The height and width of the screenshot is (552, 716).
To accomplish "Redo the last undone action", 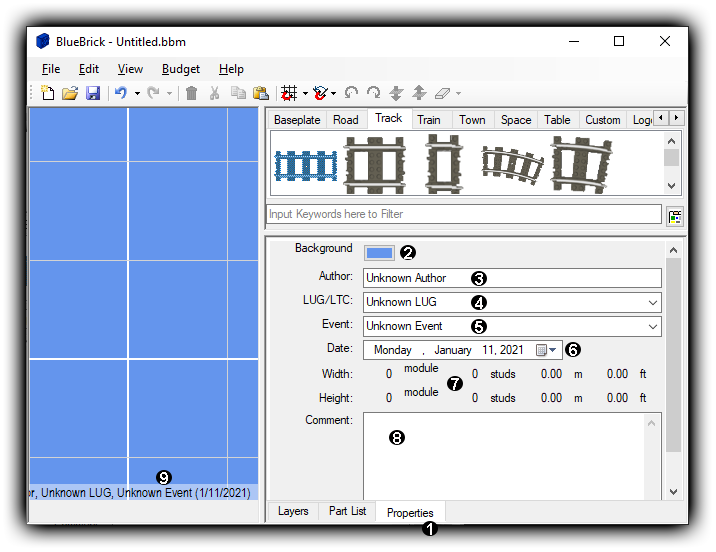I will point(153,93).
